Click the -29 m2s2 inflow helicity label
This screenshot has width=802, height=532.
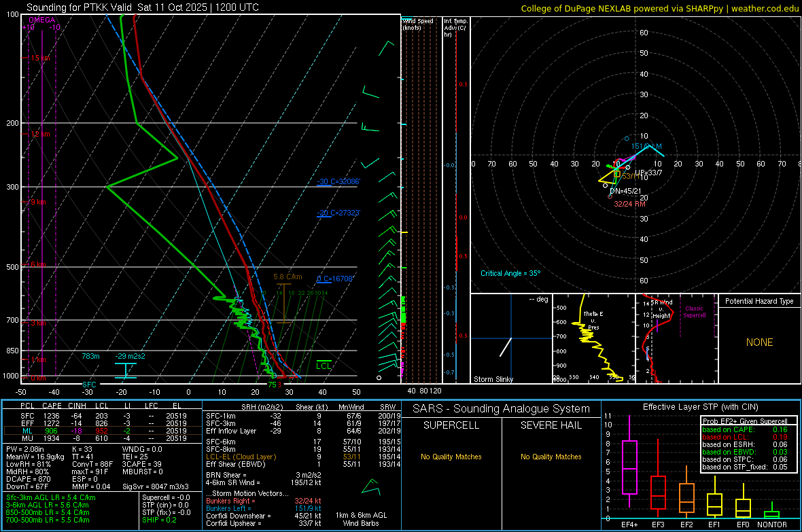click(130, 356)
